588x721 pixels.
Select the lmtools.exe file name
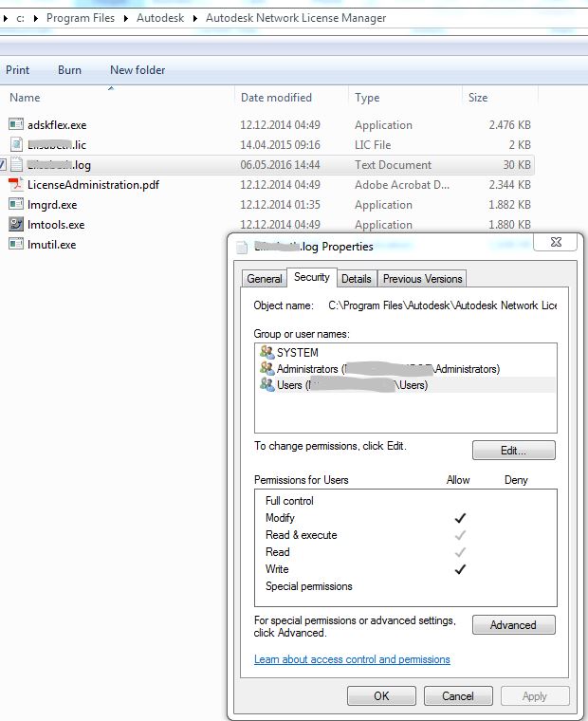tap(56, 225)
